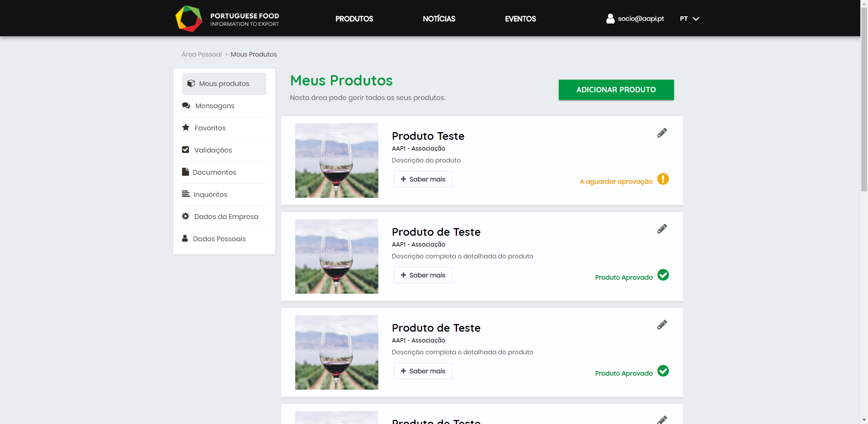Click the checkbox icon next to Validações
Image resolution: width=868 pixels, height=424 pixels.
(185, 150)
